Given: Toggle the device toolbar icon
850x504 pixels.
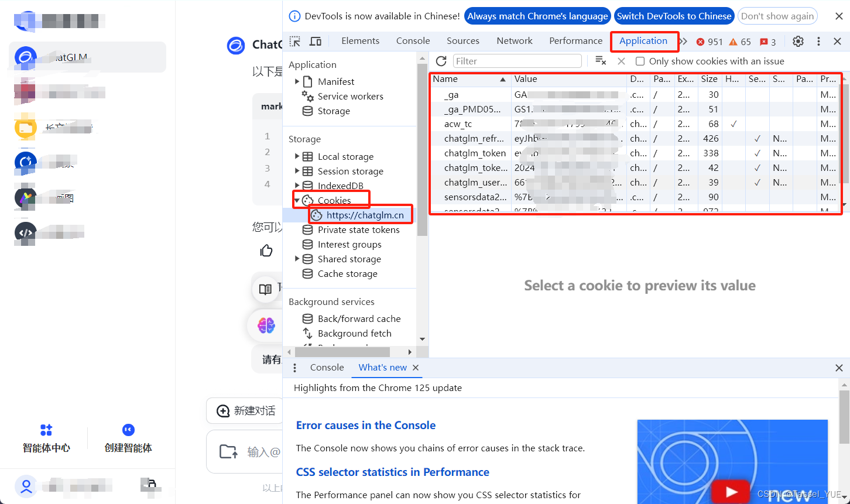Looking at the screenshot, I should pos(316,41).
